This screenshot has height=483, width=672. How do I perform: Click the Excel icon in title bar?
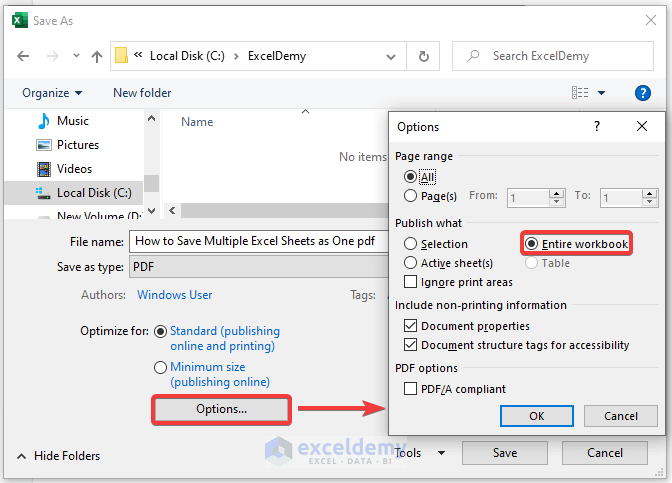(x=20, y=20)
